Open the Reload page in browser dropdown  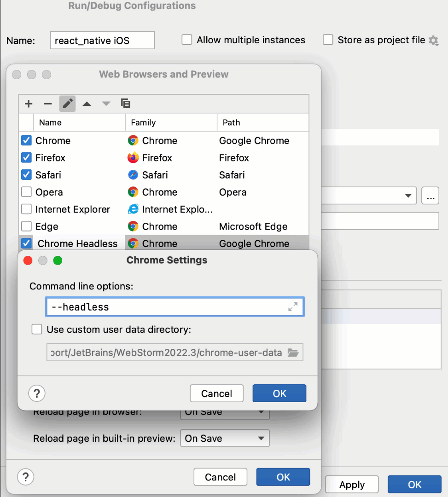(224, 412)
